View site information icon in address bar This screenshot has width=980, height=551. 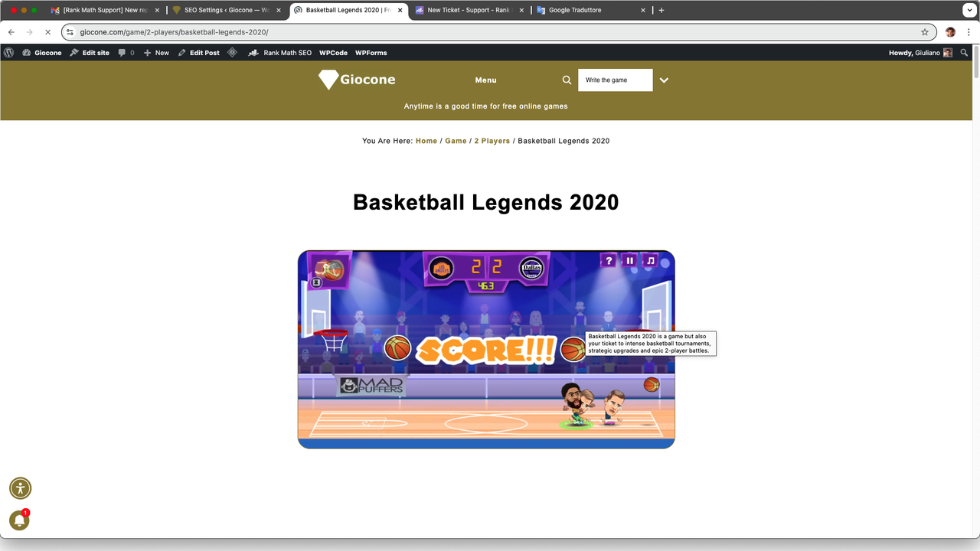(x=70, y=32)
